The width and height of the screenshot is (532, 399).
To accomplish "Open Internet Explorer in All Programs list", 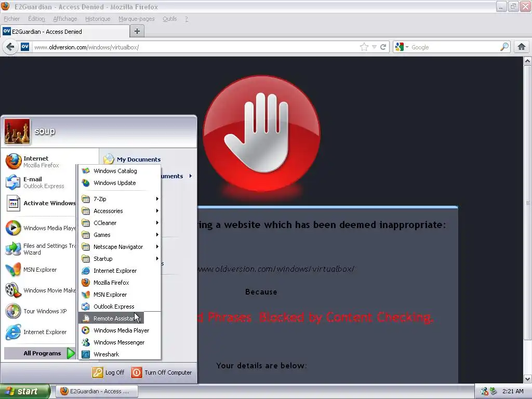I will 119,271.
